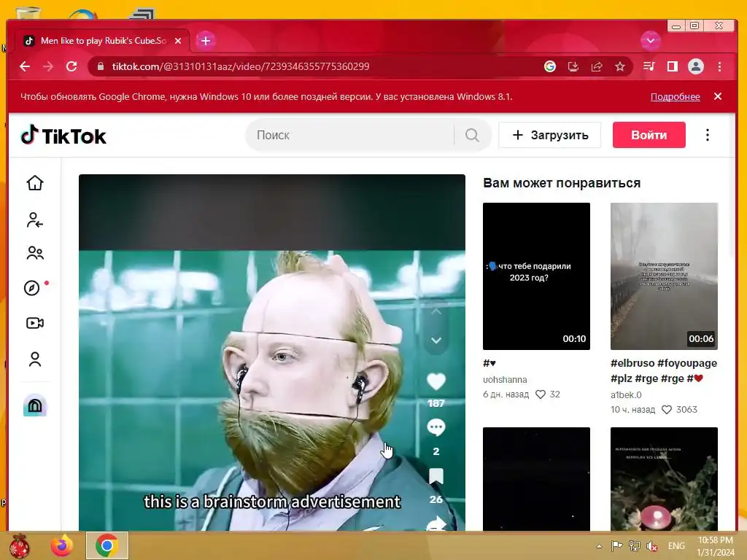Screen dimensions: 747x560
Task: Like the video with the heart icon
Action: pyautogui.click(x=436, y=381)
